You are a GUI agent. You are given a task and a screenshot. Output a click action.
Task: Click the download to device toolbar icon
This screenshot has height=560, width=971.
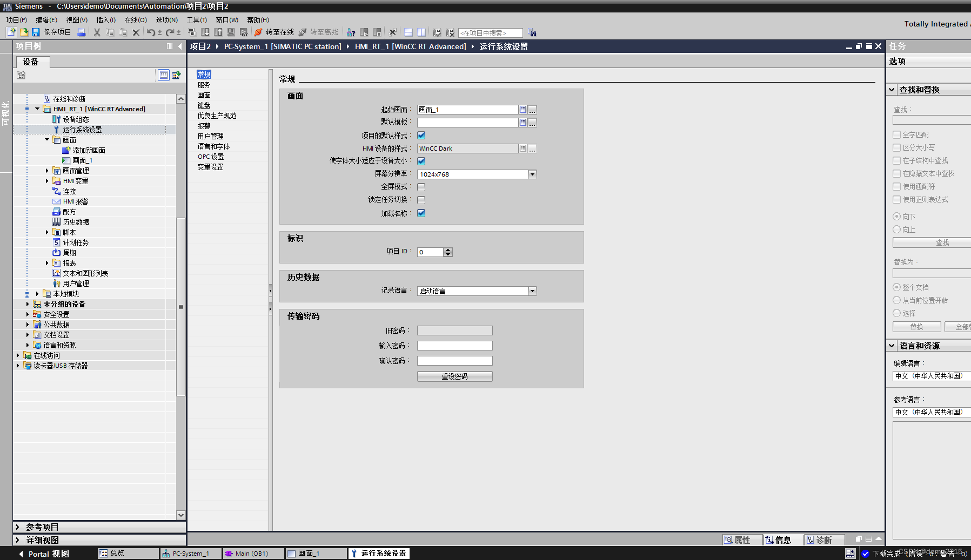tap(205, 32)
